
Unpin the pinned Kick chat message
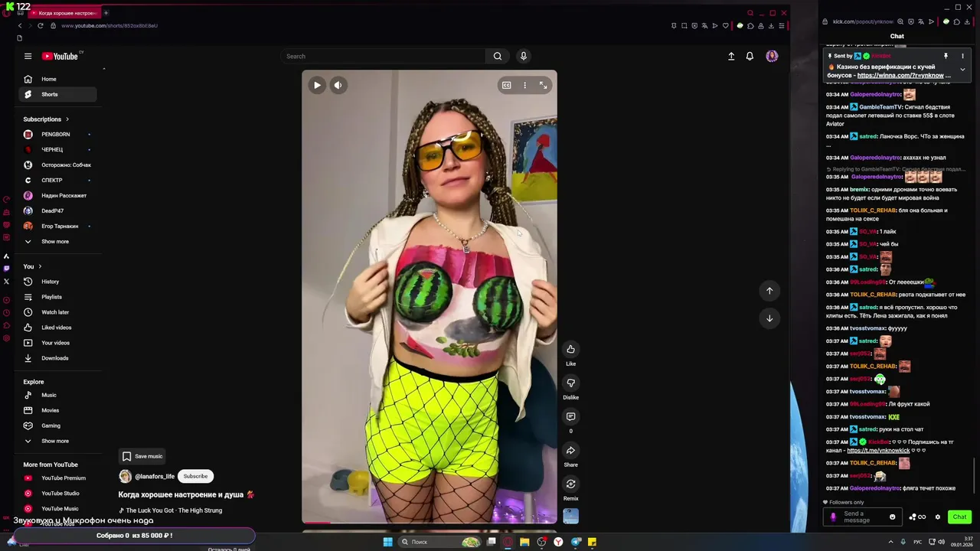(946, 56)
